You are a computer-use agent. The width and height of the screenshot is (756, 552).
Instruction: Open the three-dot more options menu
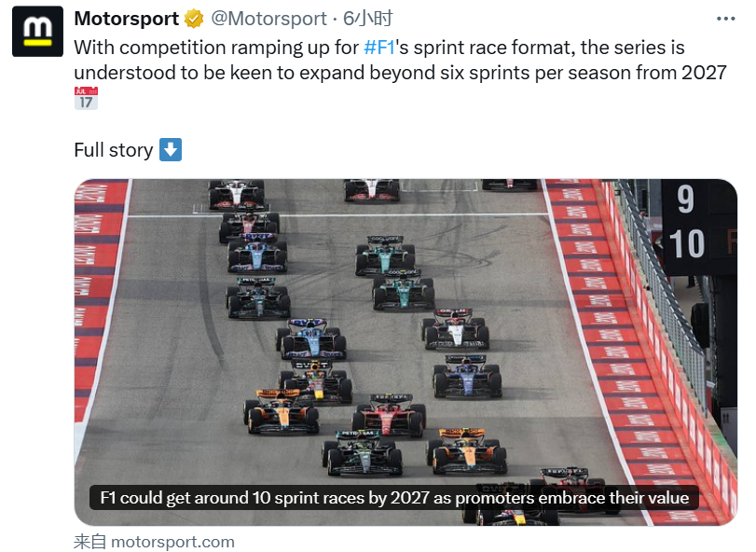pyautogui.click(x=725, y=19)
